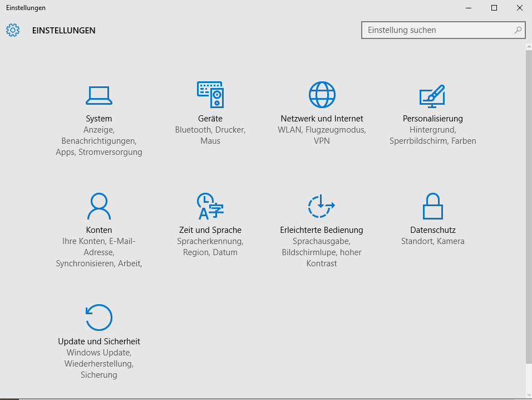Open Personalisierung monitor and brush icon
The width and height of the screenshot is (532, 400).
point(432,96)
